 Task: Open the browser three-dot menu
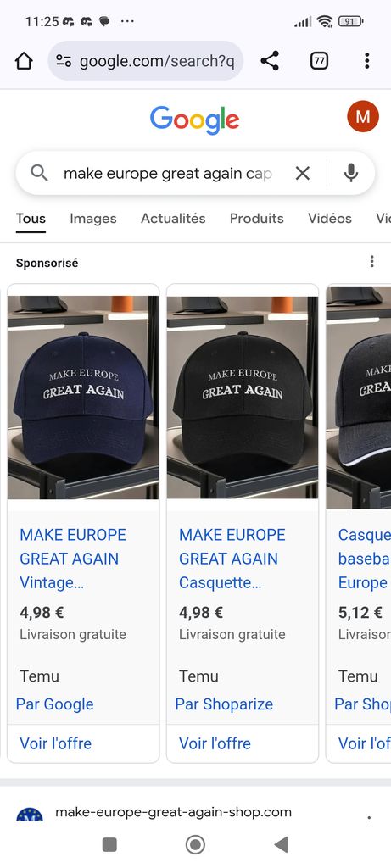(366, 61)
